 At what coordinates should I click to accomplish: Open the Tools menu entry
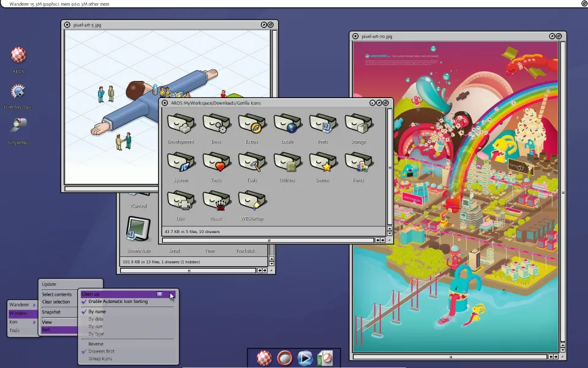coord(15,331)
